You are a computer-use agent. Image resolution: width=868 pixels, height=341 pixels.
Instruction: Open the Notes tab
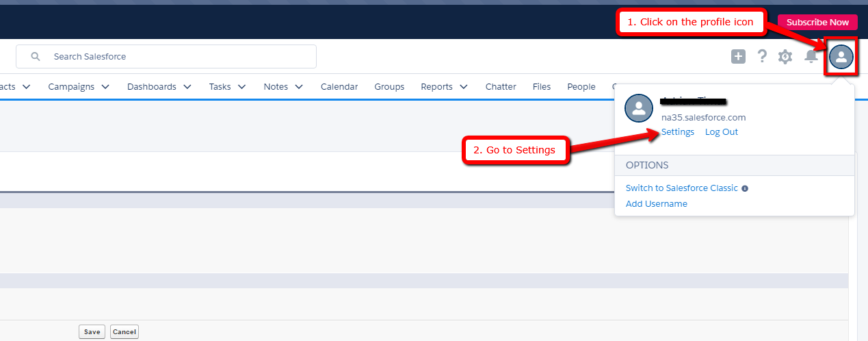click(276, 87)
